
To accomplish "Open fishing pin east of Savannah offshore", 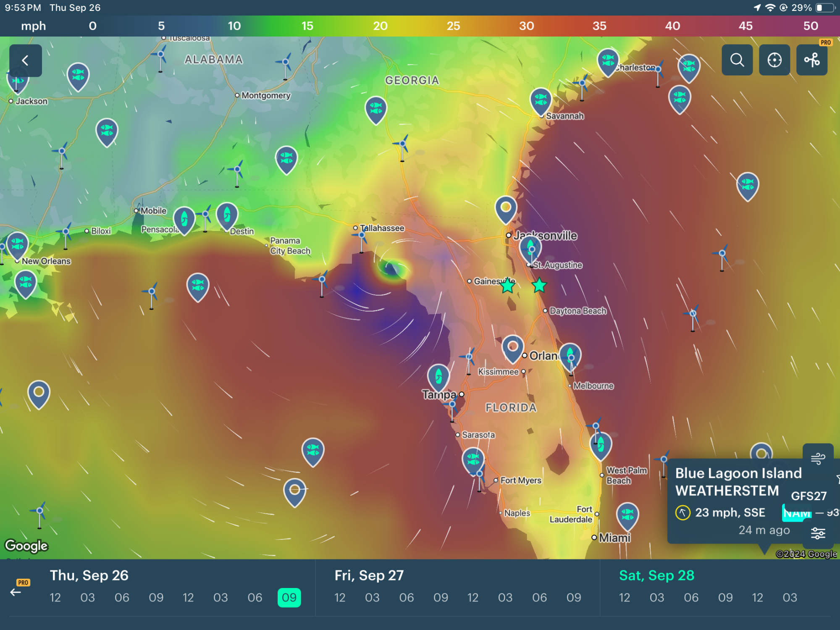I will coord(680,100).
